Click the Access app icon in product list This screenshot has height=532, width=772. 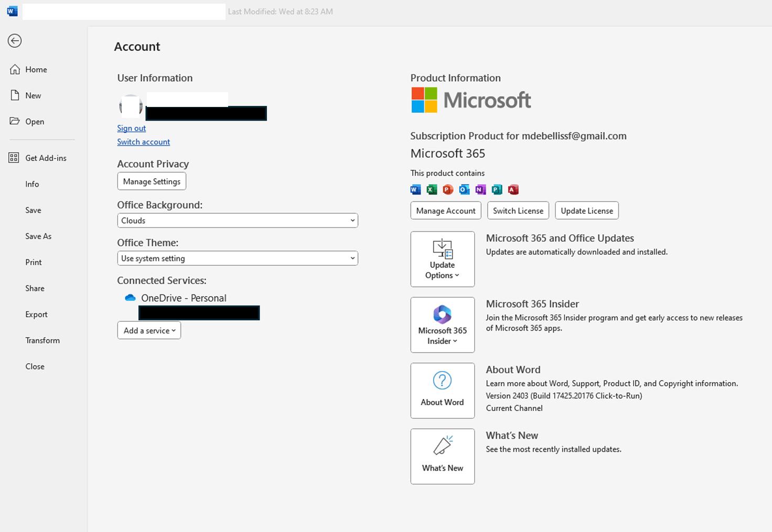coord(513,189)
